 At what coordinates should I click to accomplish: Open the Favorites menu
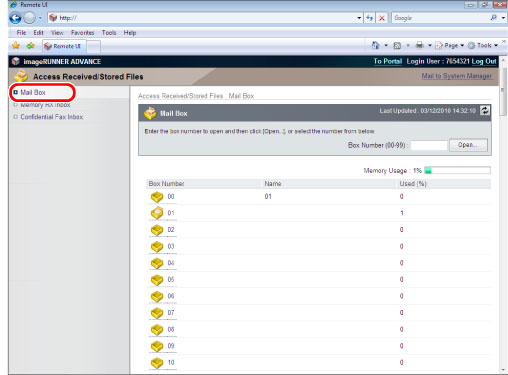(82, 33)
